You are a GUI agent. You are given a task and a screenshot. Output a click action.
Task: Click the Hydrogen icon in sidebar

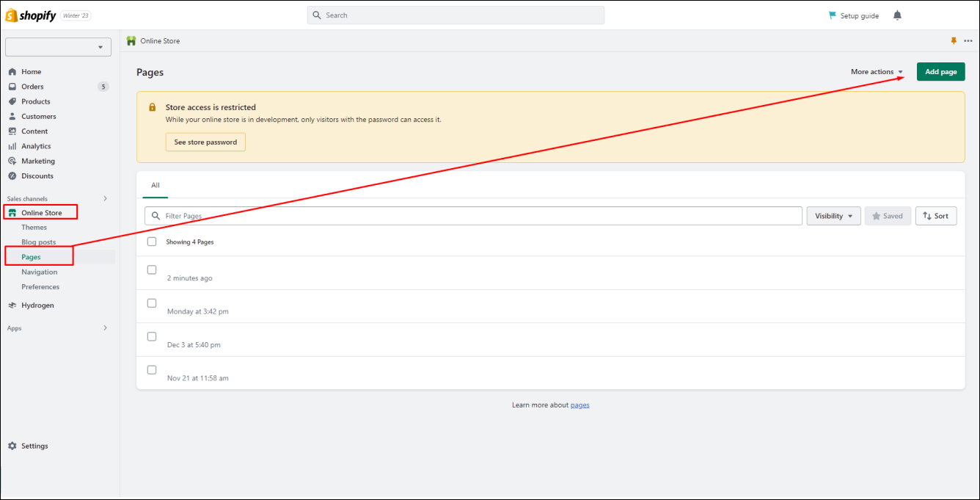tap(12, 305)
